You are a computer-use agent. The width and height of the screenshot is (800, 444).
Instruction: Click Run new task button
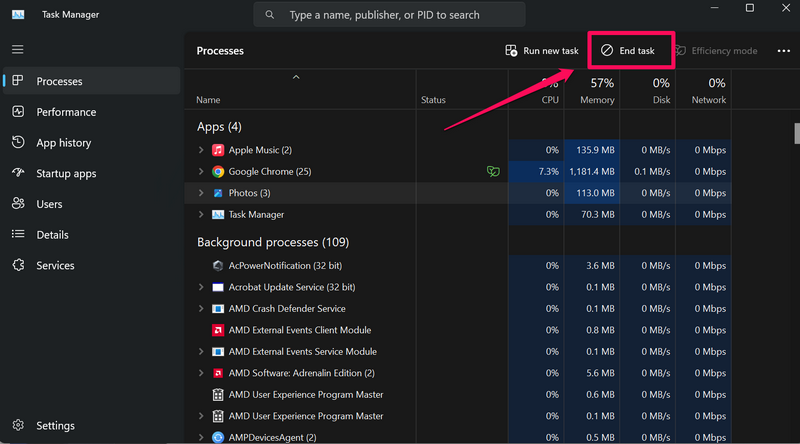click(542, 51)
